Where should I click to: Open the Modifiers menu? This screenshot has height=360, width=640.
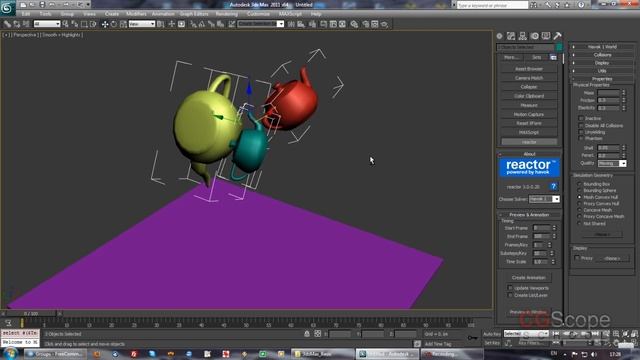[x=136, y=14]
